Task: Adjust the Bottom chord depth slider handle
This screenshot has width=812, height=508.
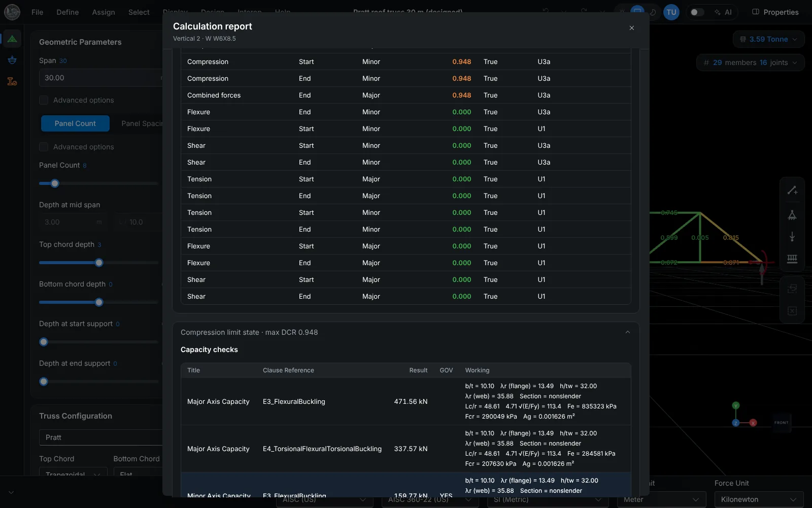Action: coord(99,302)
